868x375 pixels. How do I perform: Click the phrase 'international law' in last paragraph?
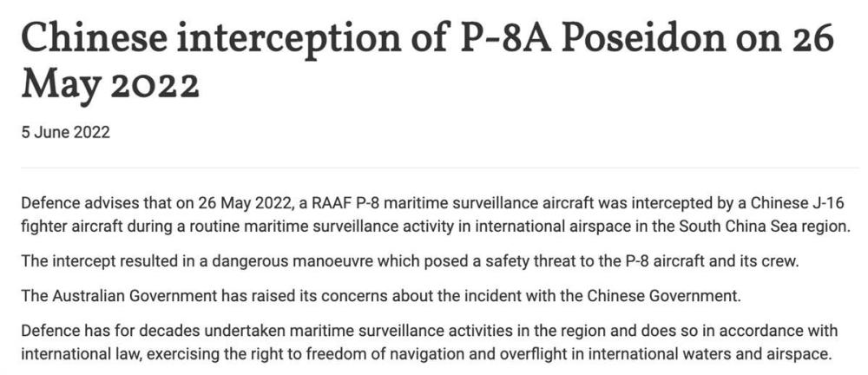tap(80, 354)
